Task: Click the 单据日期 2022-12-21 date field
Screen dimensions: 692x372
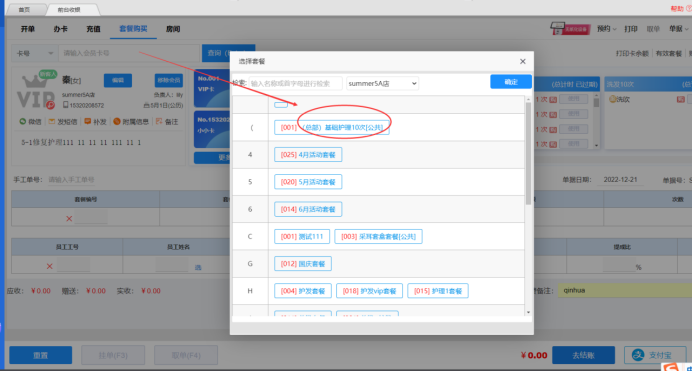Action: pos(620,180)
